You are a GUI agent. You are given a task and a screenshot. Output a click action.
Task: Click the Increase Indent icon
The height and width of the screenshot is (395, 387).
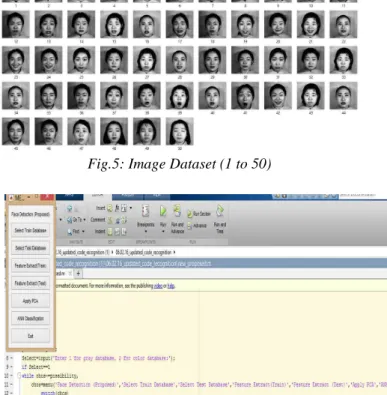(x=117, y=231)
